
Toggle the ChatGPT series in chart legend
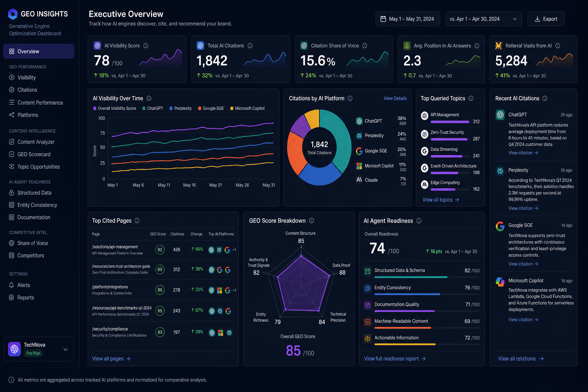pyautogui.click(x=153, y=108)
